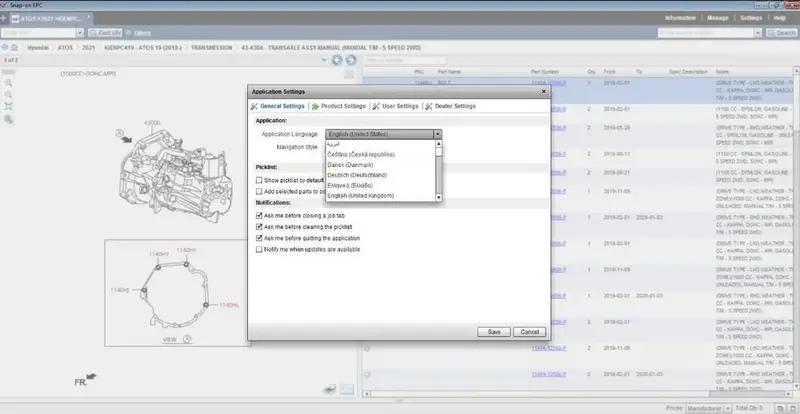The width and height of the screenshot is (800, 414).
Task: Select Deutsch (Deutschland) language option
Action: [x=357, y=175]
